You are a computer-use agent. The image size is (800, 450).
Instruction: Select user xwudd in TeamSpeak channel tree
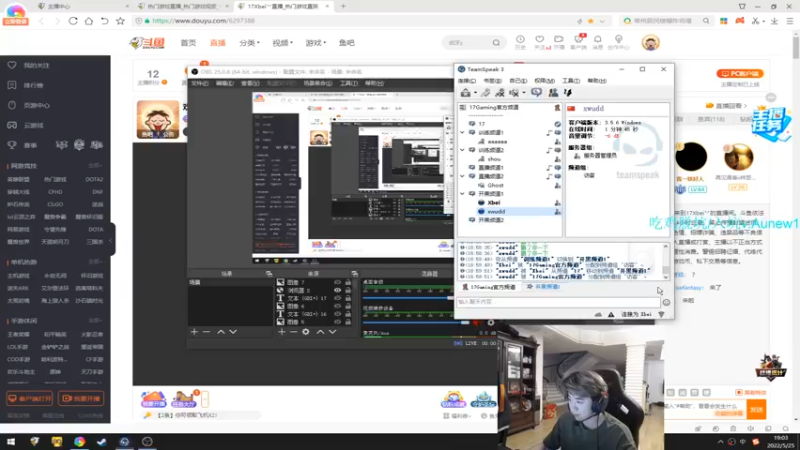496,211
